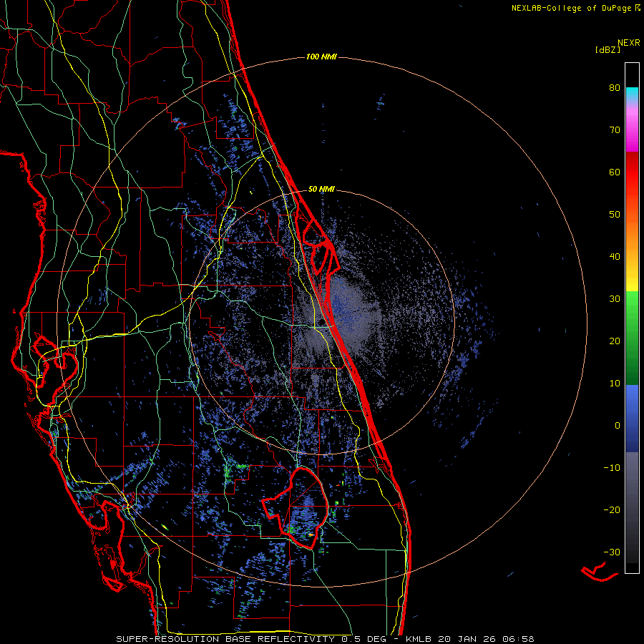Click the 30 value on the dBZ scale
Image resolution: width=644 pixels, height=644 pixels.
(615, 299)
